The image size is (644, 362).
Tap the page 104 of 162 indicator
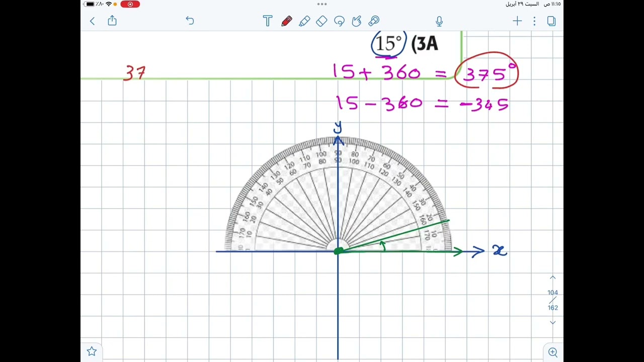552,300
